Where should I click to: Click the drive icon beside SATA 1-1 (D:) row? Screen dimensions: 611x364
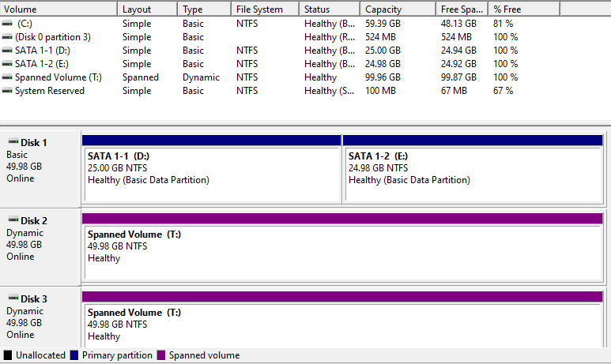7,51
